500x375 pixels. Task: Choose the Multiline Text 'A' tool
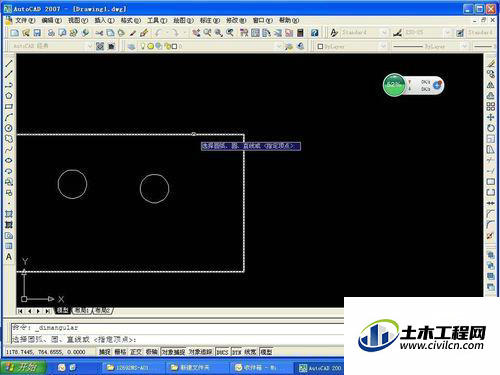pyautogui.click(x=9, y=257)
